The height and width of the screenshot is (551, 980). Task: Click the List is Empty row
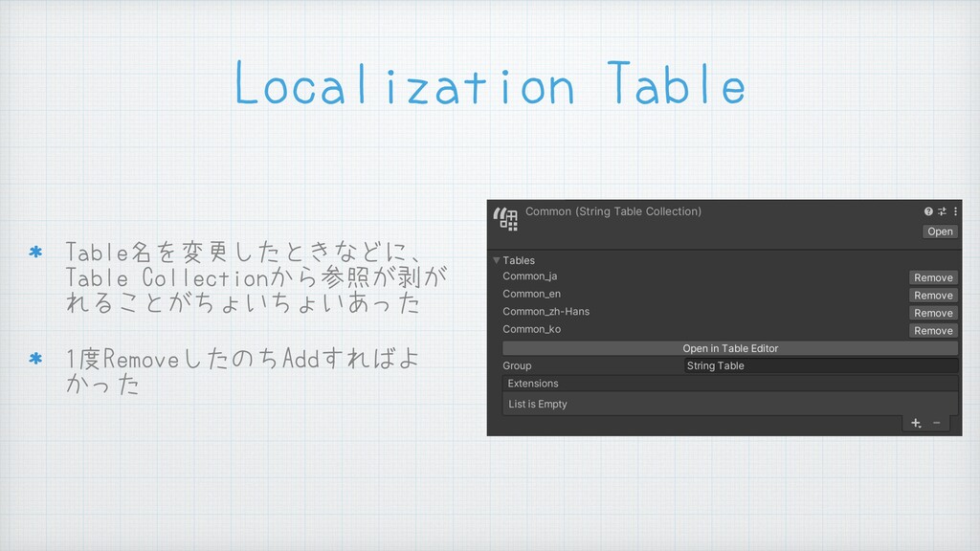pyautogui.click(x=730, y=404)
